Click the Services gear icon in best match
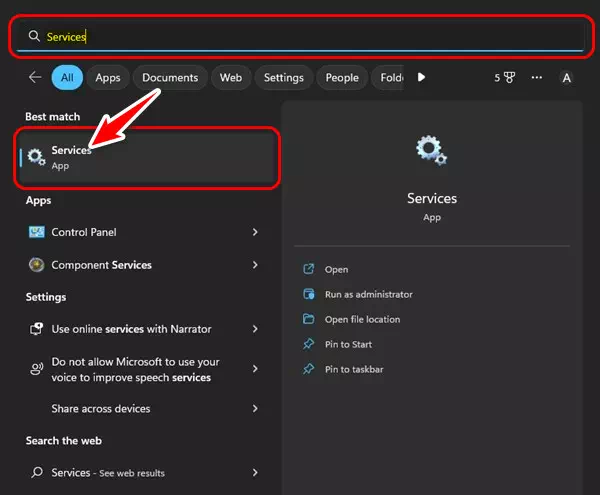Image resolution: width=600 pixels, height=495 pixels. (36, 157)
